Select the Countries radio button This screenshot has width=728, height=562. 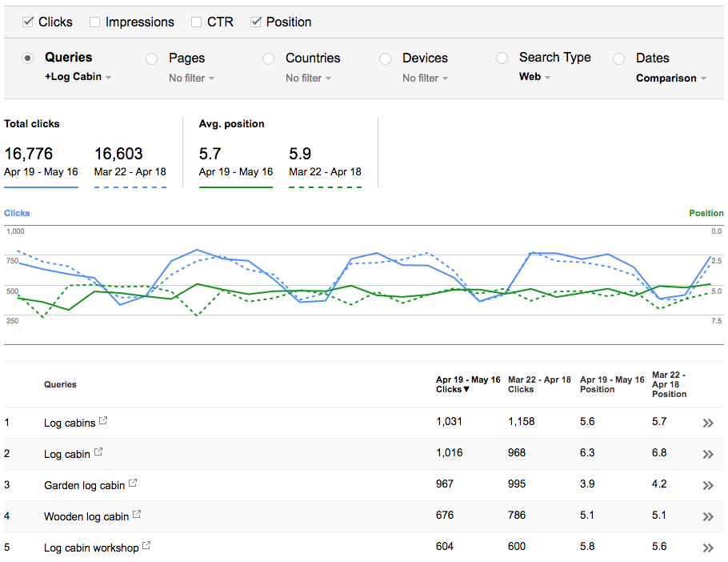[269, 58]
